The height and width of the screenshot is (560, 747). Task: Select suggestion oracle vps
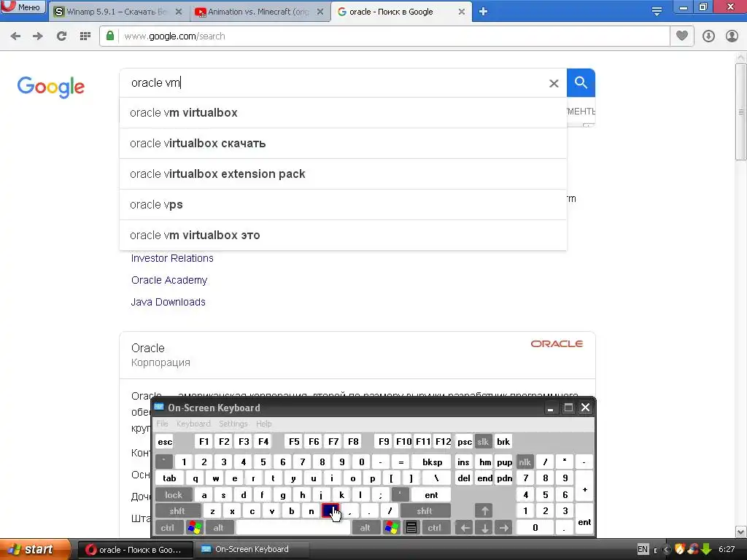click(x=343, y=205)
